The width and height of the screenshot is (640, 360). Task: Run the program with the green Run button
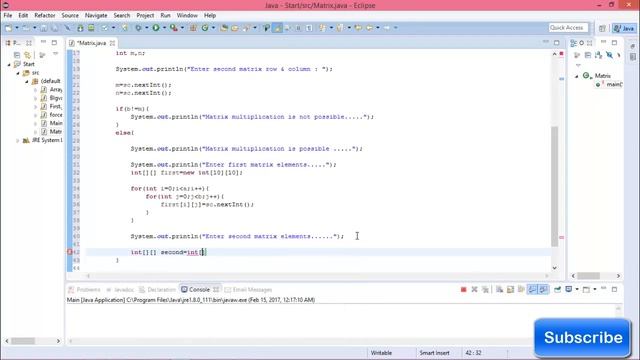point(156,28)
